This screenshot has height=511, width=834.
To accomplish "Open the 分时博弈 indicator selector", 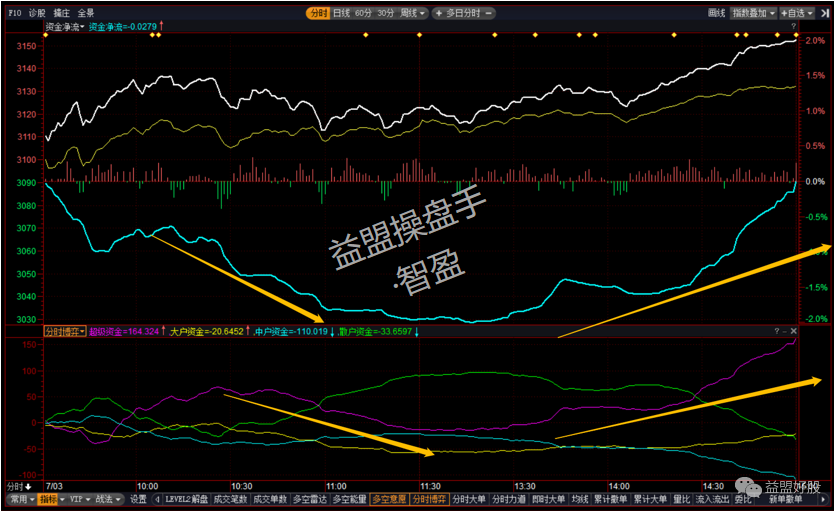I will pyautogui.click(x=64, y=330).
